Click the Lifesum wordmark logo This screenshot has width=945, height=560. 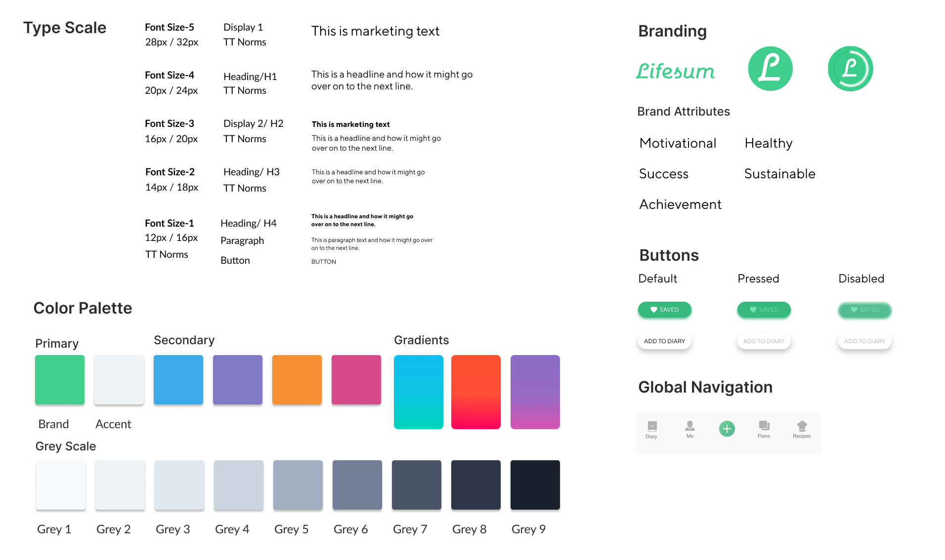click(675, 70)
